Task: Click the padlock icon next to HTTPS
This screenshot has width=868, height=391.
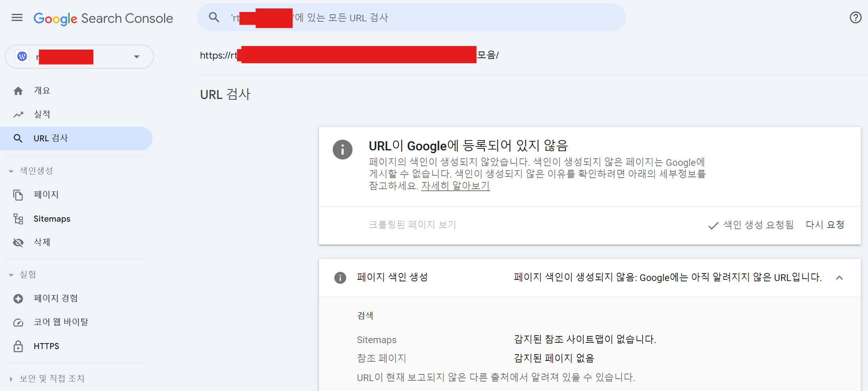Action: coord(18,346)
